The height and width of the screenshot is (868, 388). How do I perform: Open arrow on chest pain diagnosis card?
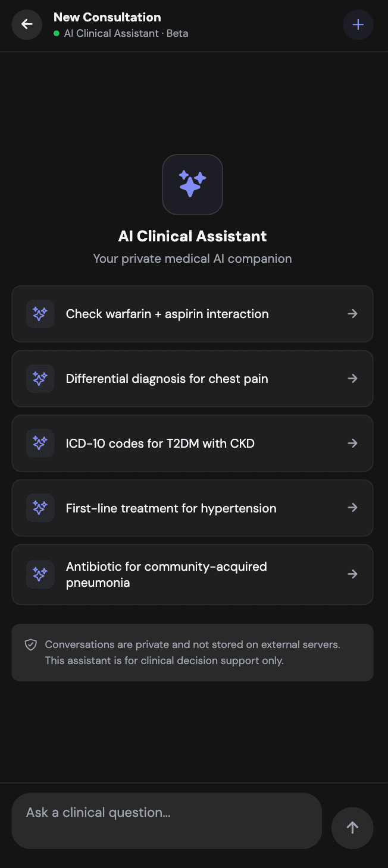point(353,379)
